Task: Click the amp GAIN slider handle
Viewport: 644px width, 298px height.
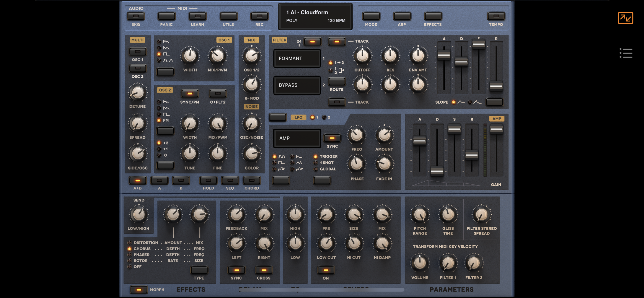Action: coord(496,130)
